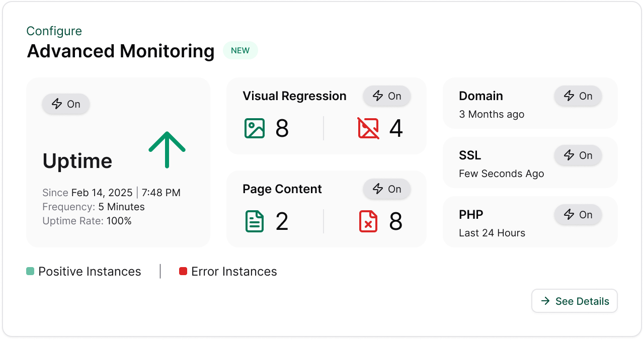
Task: Click the red Error Instances legend swatch
Action: pyautogui.click(x=183, y=272)
